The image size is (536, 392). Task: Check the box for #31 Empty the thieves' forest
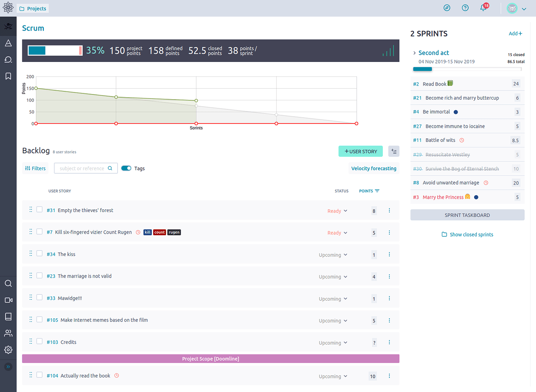point(40,210)
